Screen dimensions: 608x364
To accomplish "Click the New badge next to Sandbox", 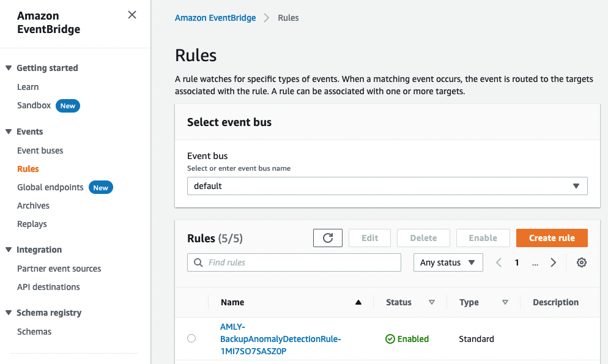I will click(x=67, y=105).
